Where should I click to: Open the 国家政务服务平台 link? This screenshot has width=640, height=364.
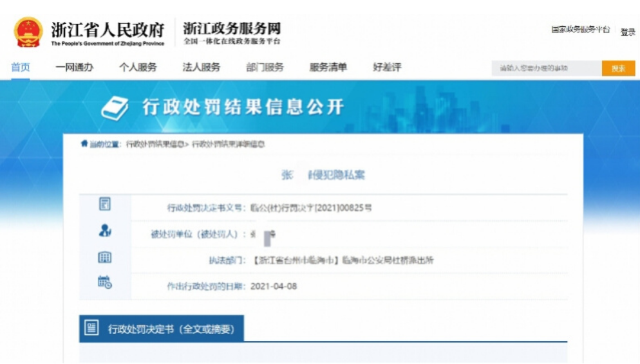pos(580,30)
